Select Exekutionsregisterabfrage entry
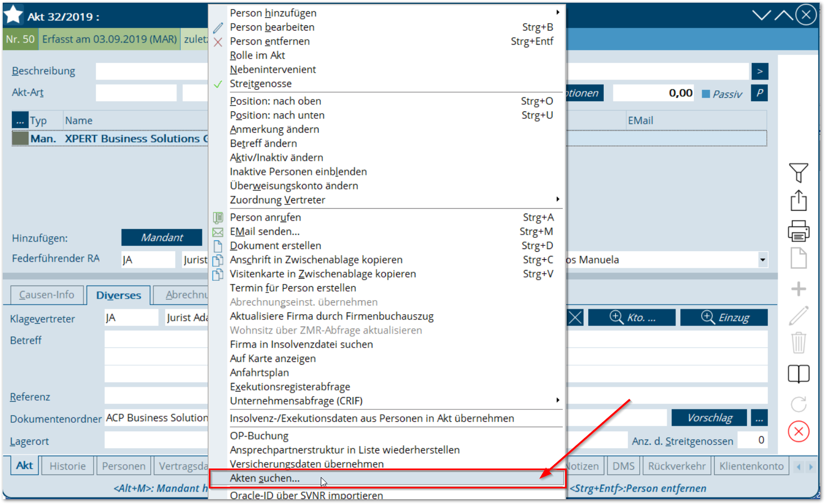The image size is (825, 504). [387, 387]
